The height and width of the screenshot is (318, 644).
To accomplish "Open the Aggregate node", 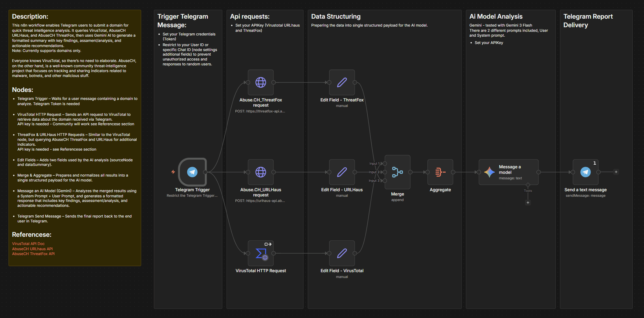I will tap(440, 172).
